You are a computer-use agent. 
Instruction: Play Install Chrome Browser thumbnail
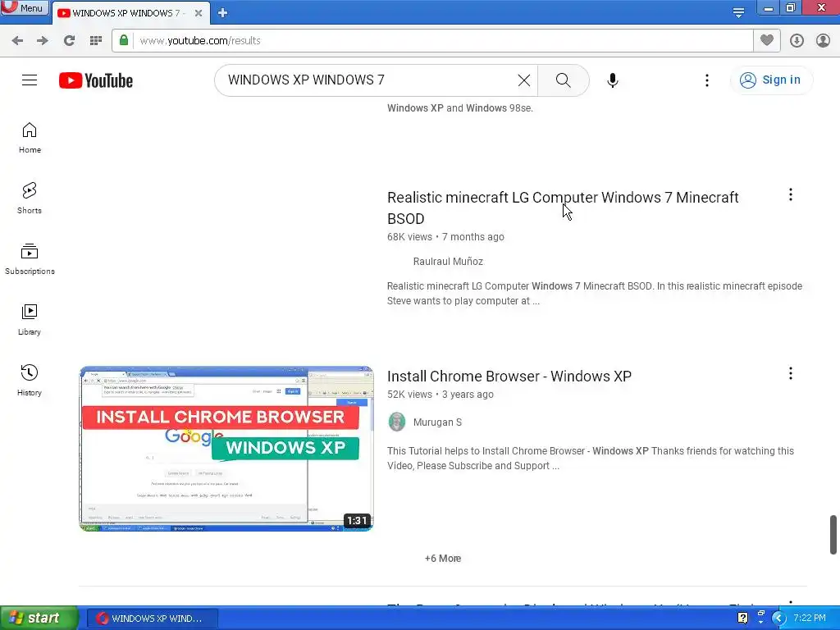point(226,449)
